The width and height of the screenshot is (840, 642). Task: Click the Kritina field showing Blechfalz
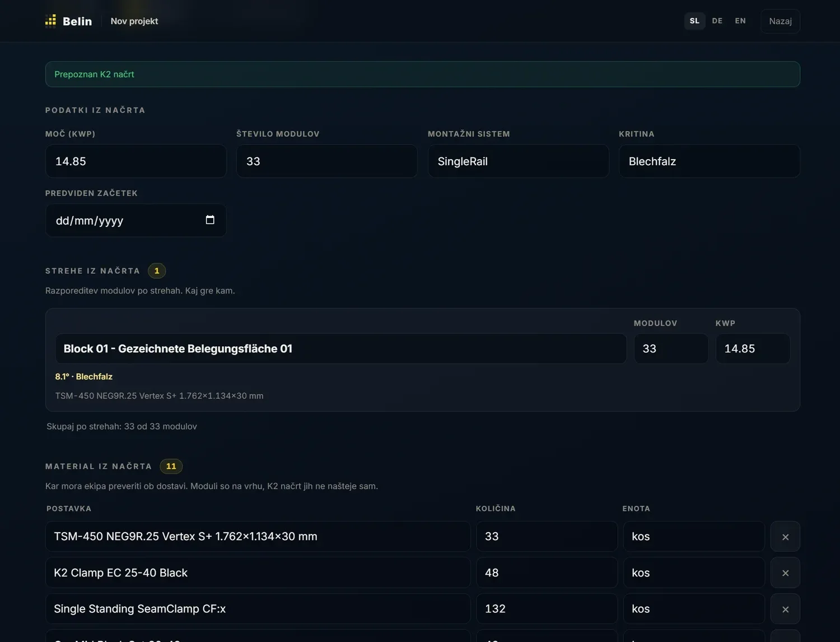point(710,161)
